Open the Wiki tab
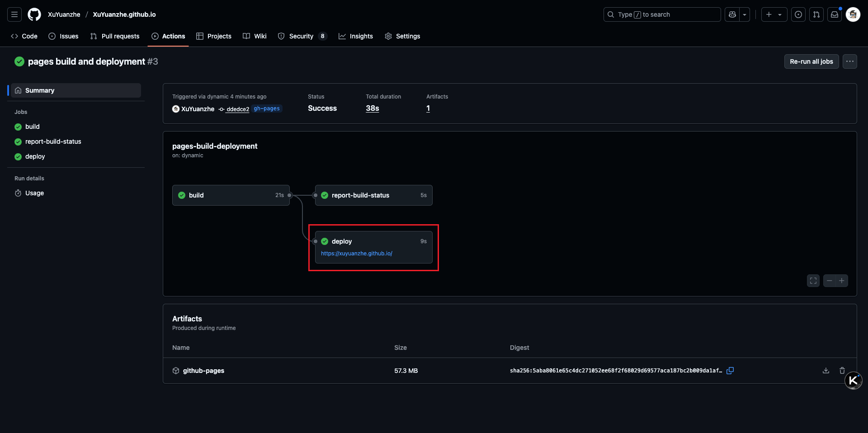This screenshot has height=433, width=868. (255, 36)
